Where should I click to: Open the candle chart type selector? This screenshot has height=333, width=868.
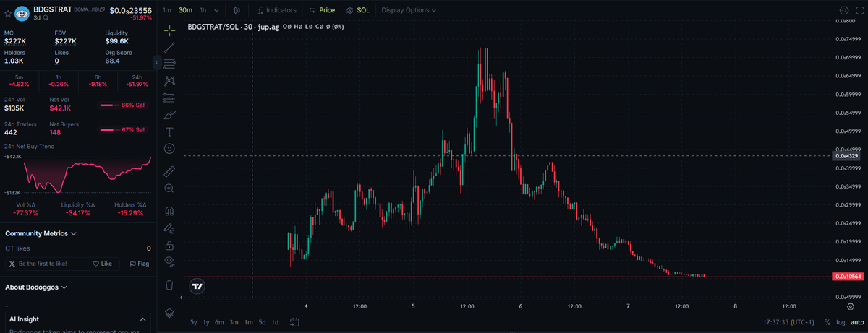click(x=237, y=10)
